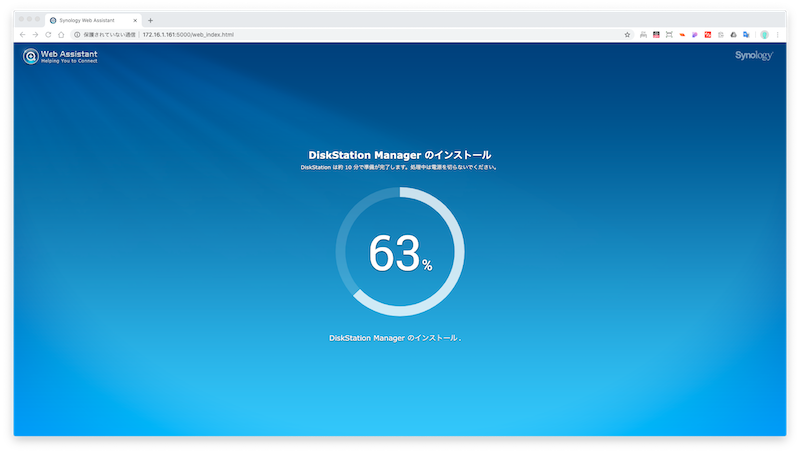Reload the page with the refresh icon
Screen dimensions: 800x453
pos(48,35)
